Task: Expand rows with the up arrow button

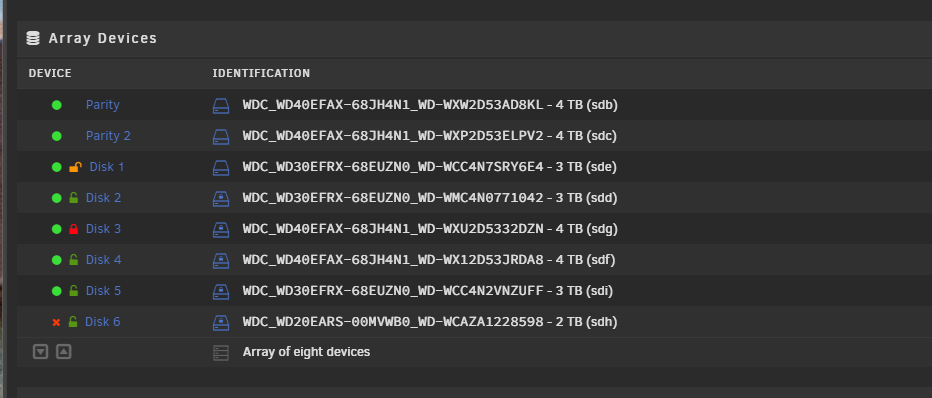Action: 64,352
